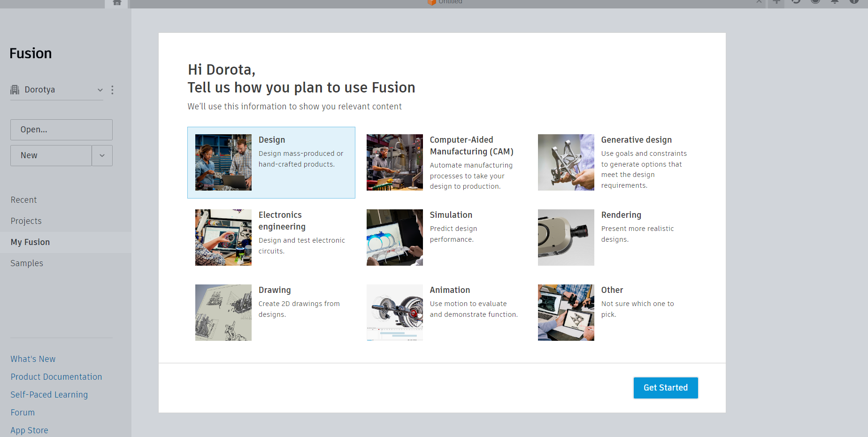
Task: Open Samples in sidebar
Action: pos(27,263)
